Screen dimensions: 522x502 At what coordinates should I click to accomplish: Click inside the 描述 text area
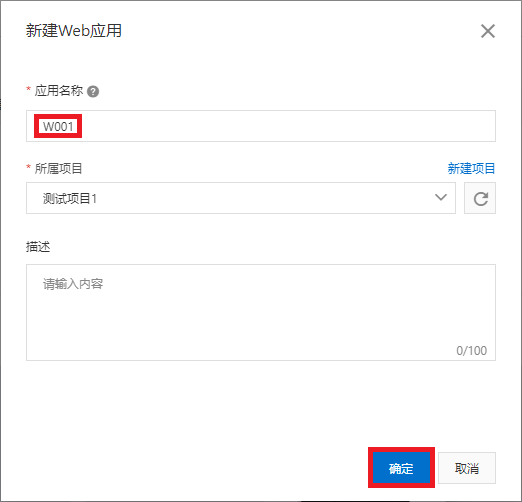tap(261, 312)
